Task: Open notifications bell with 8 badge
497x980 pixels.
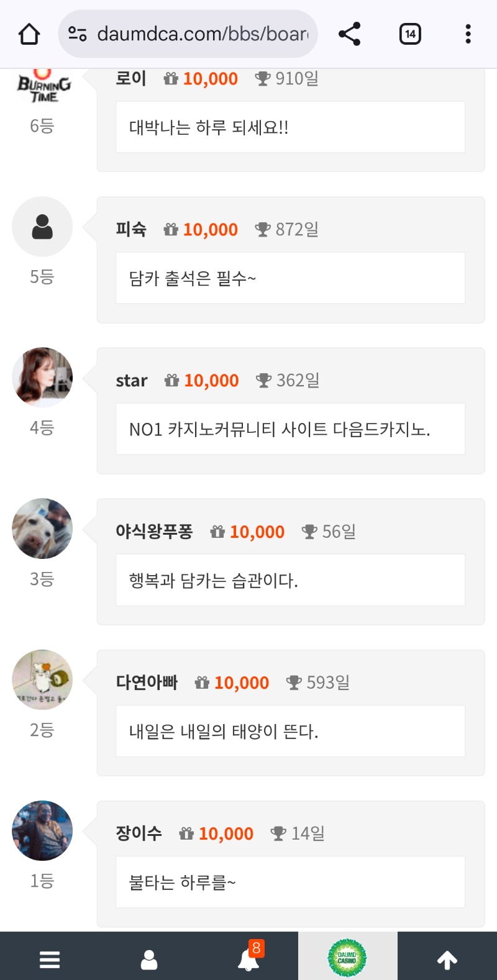Action: pos(249,959)
